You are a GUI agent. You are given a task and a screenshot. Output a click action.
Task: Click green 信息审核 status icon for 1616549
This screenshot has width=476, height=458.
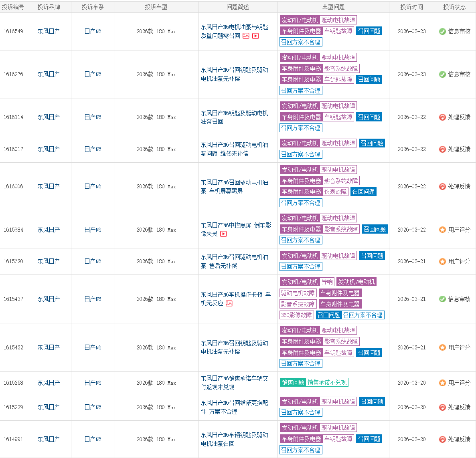[x=442, y=31]
